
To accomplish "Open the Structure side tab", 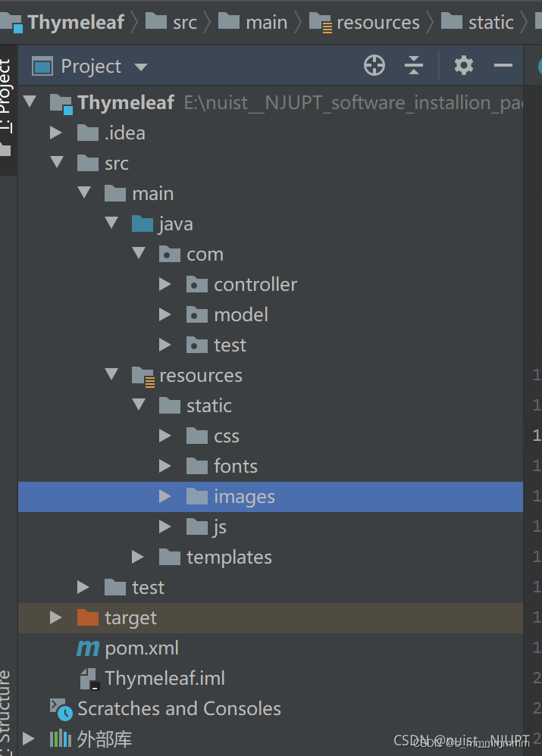I will pos(6,708).
